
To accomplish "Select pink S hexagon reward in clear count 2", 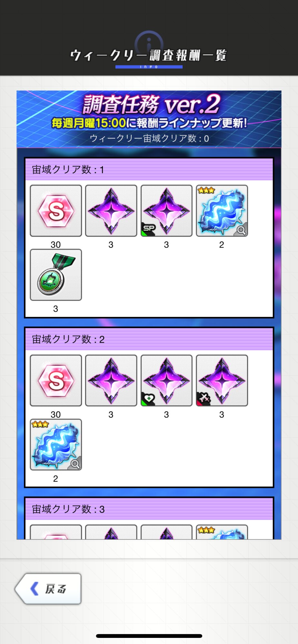I will [56, 381].
